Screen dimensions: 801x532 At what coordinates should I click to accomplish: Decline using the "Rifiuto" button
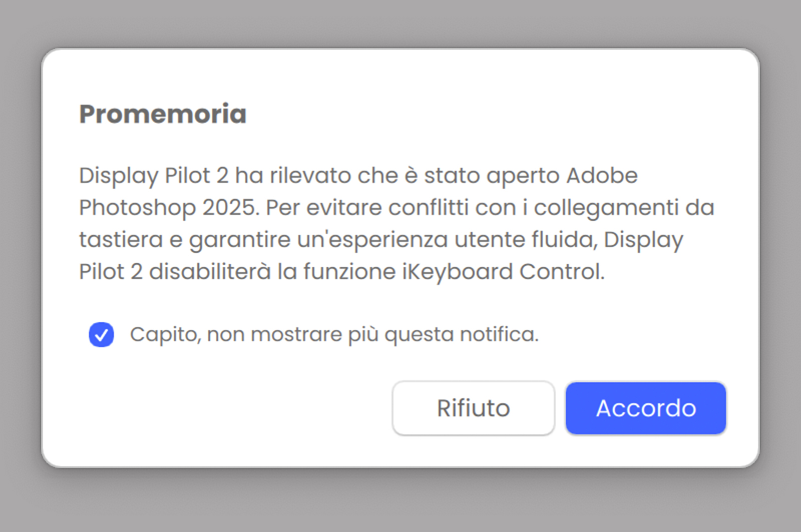tap(473, 408)
